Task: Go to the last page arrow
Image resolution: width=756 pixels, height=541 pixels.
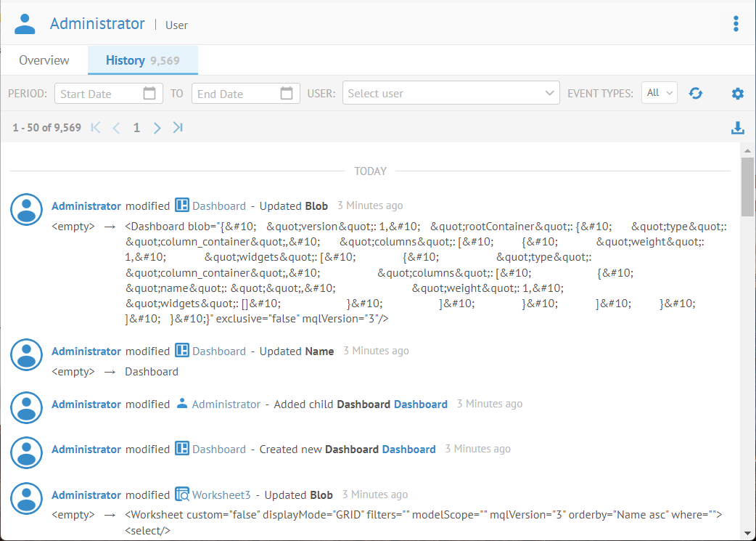Action: click(x=178, y=128)
